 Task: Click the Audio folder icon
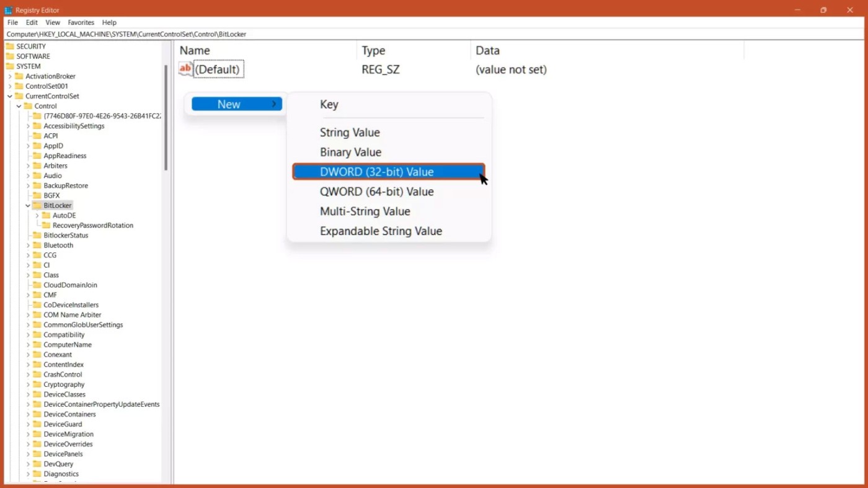point(37,175)
